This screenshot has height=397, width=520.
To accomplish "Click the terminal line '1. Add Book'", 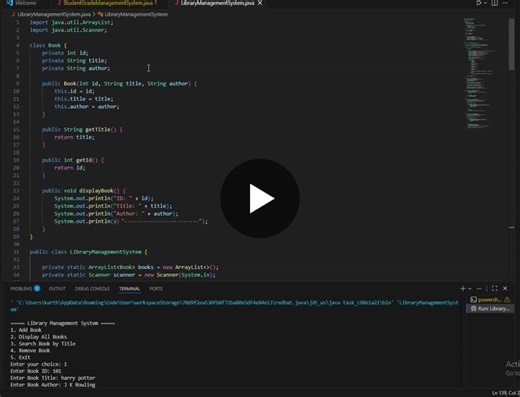I will coord(26,330).
